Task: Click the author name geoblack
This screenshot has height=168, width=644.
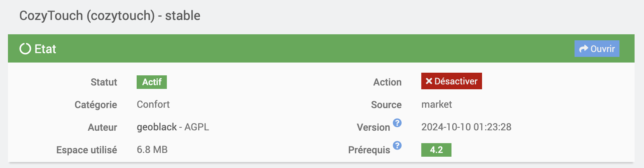Action: 157,127
